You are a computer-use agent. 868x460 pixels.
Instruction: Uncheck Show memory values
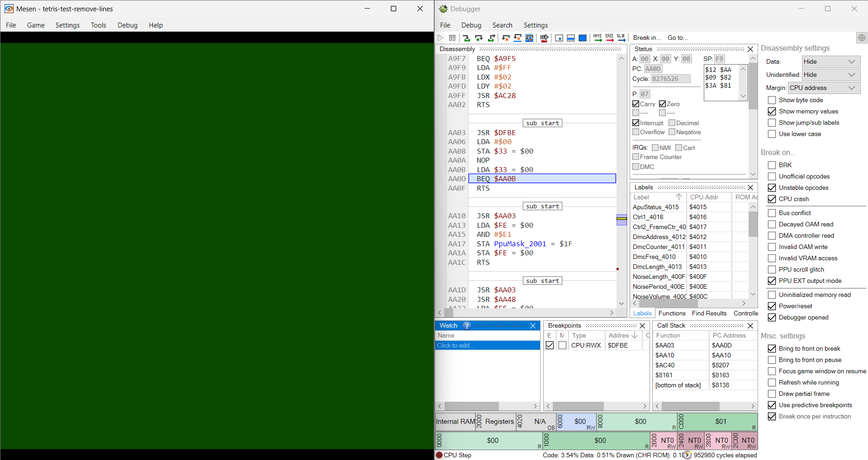click(x=772, y=111)
